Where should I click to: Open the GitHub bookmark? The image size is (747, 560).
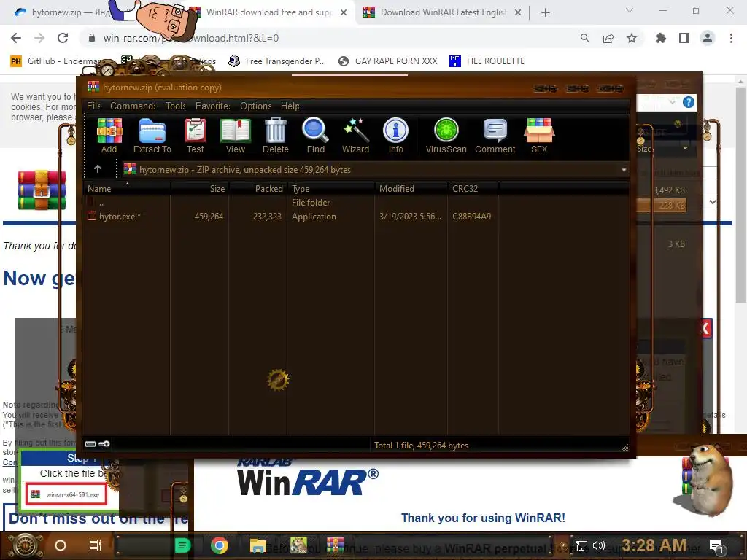56,61
